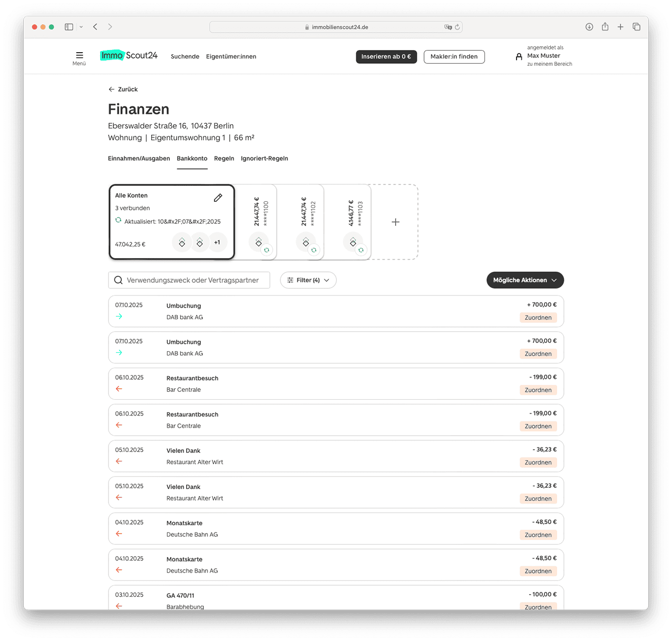
Task: Reload page using Safari refresh icon
Action: [x=457, y=27]
